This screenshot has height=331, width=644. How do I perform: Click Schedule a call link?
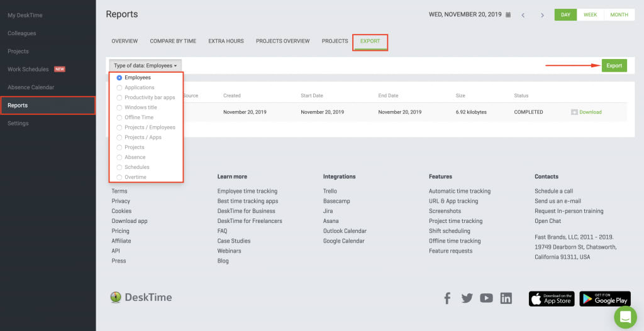point(553,191)
